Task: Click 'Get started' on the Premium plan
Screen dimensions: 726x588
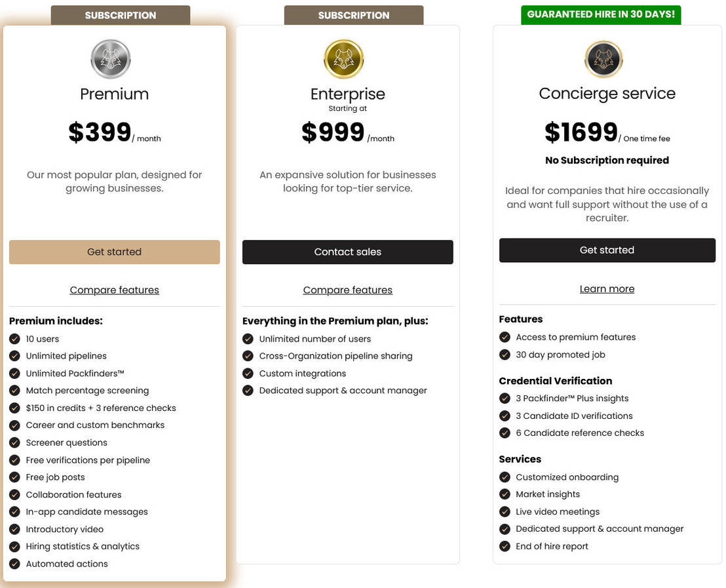Action: tap(114, 252)
